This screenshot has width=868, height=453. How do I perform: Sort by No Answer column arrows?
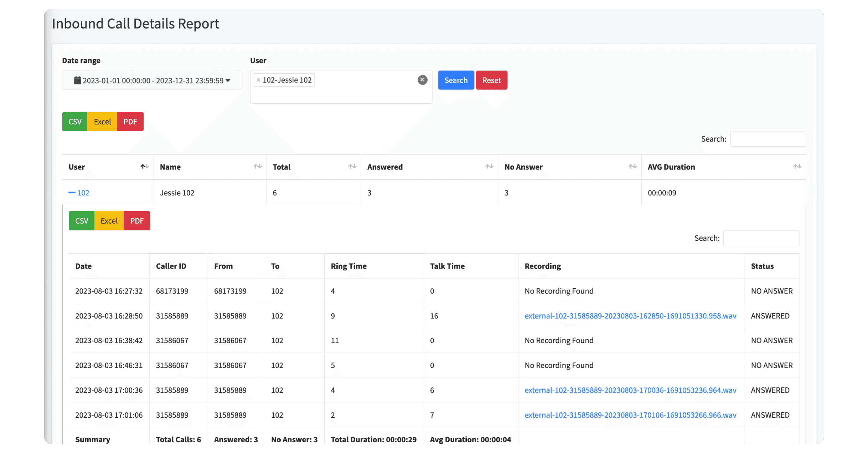click(632, 167)
